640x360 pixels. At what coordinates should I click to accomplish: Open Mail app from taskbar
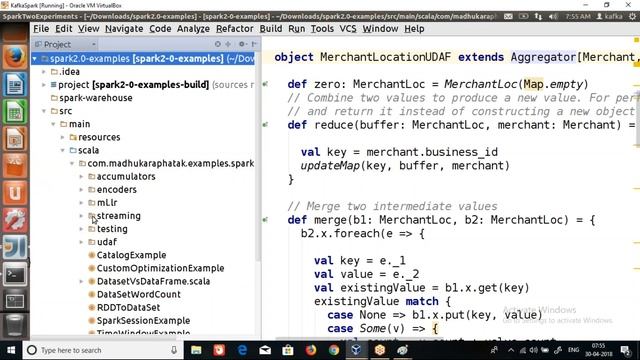pyautogui.click(x=265, y=350)
